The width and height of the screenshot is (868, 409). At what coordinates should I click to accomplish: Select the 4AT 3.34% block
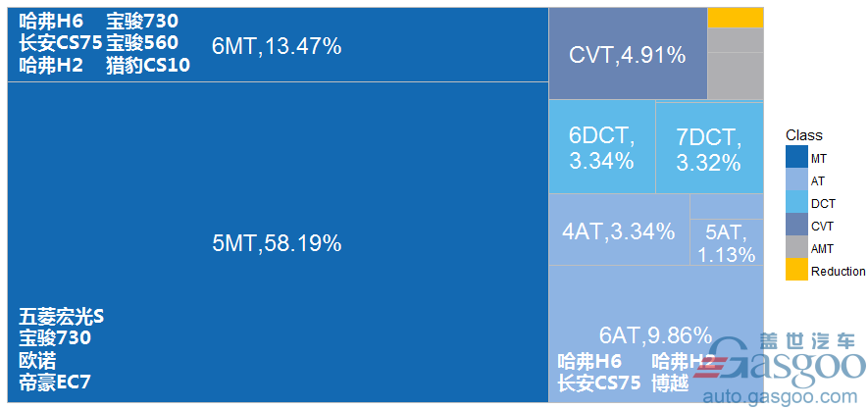[x=619, y=230]
